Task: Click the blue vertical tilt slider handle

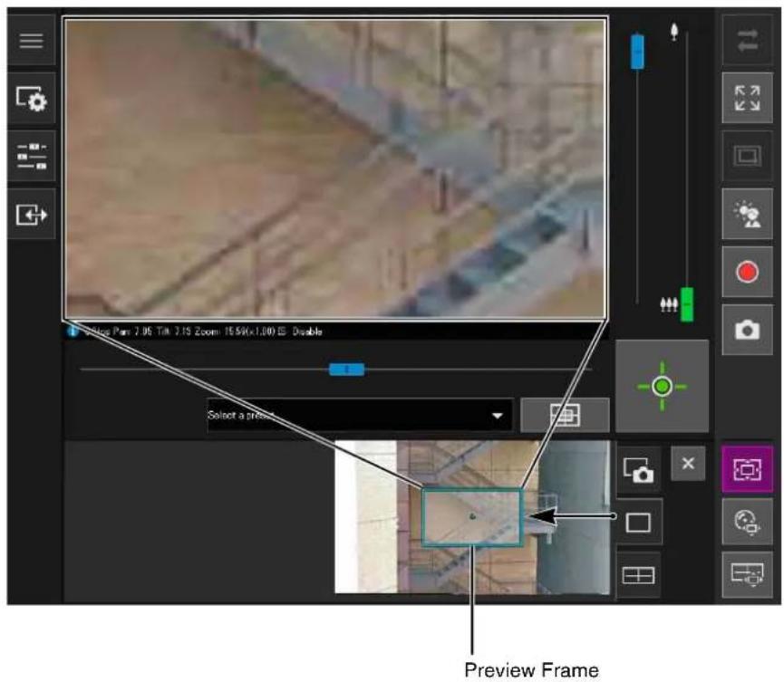Action: (637, 52)
